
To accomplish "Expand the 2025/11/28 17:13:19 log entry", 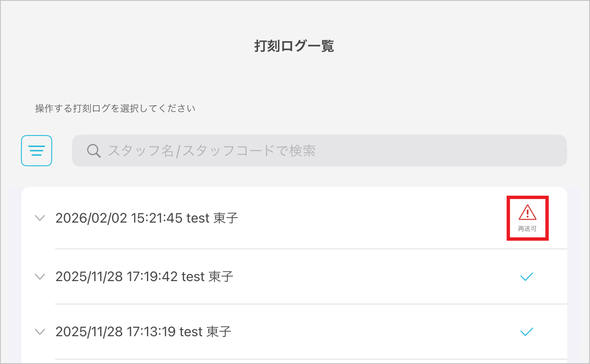I will click(40, 332).
